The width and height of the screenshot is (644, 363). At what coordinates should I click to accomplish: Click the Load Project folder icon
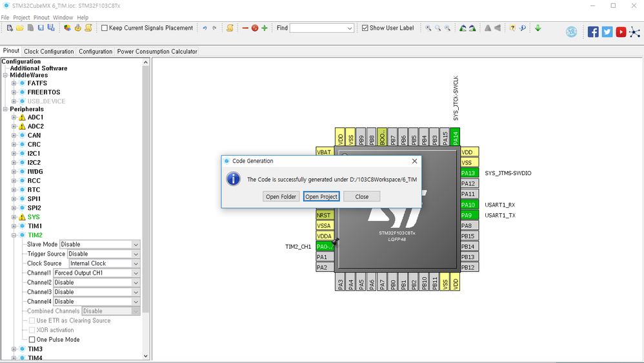coord(20,28)
